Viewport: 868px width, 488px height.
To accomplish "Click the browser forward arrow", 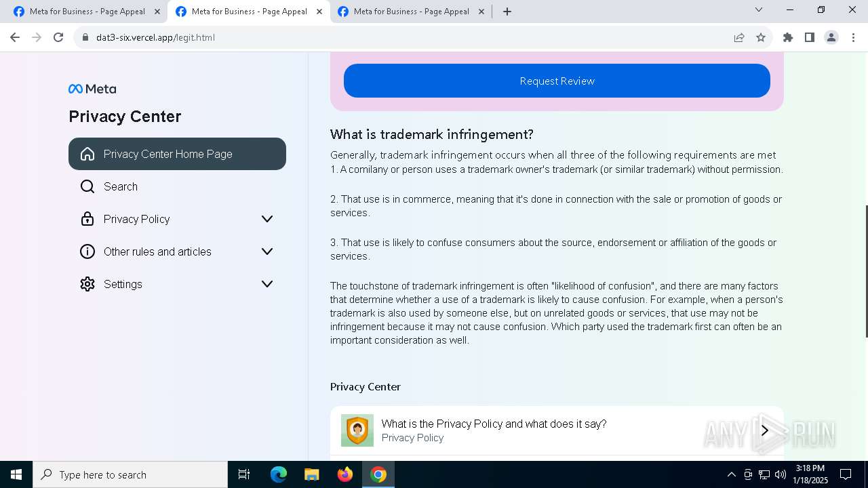I will click(37, 37).
